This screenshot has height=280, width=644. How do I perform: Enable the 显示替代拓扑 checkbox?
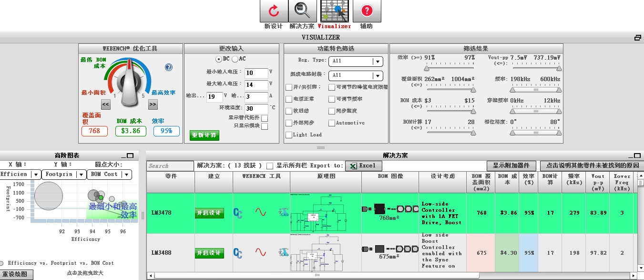(265, 118)
